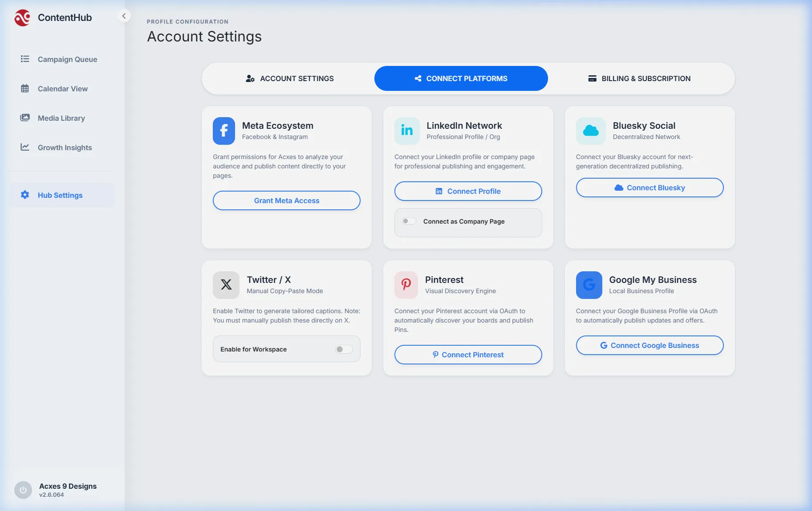The image size is (812, 511).
Task: Open the Billing & Subscription tab
Action: (x=639, y=78)
